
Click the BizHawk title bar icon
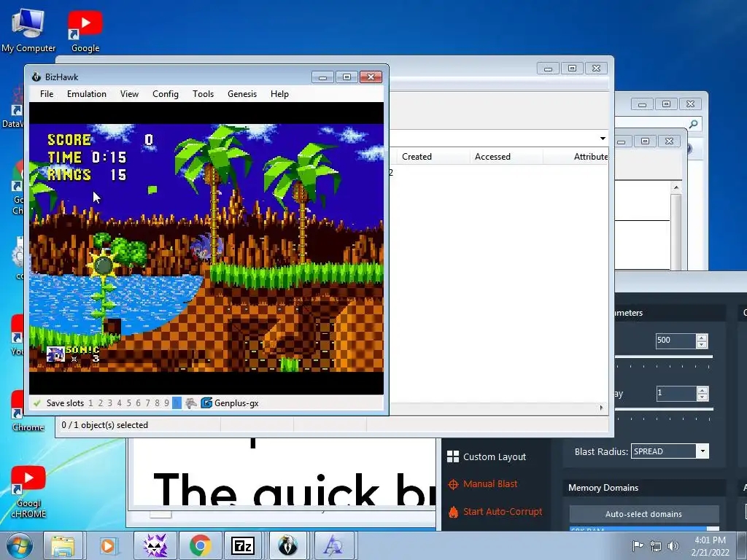(36, 77)
